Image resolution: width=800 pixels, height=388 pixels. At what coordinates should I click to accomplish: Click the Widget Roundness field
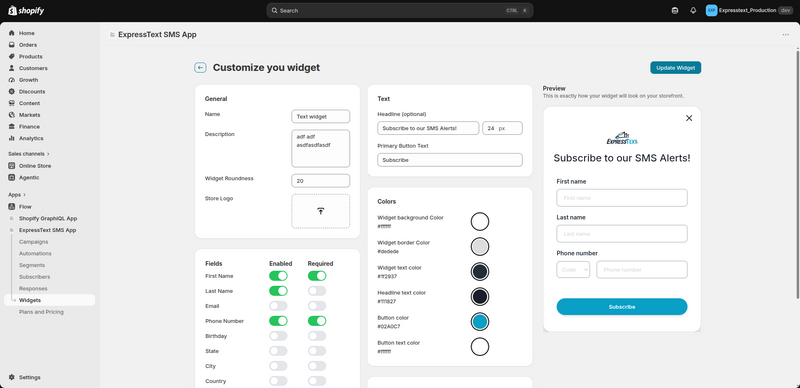(320, 181)
